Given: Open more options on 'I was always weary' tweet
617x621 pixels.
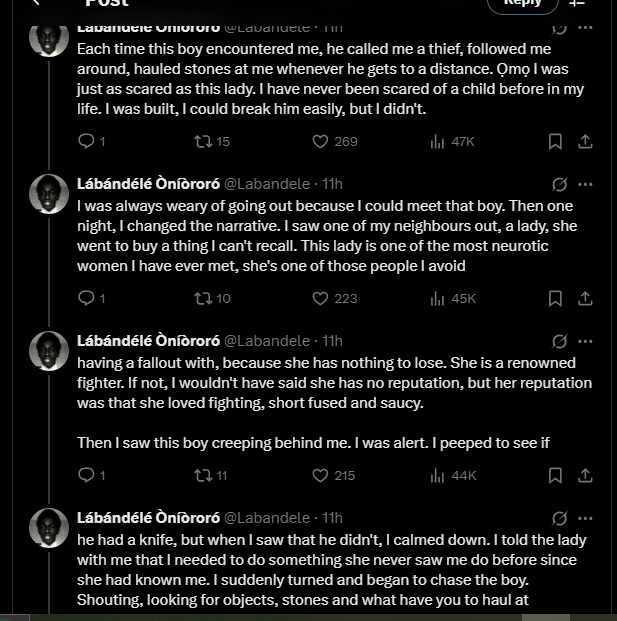Looking at the screenshot, I should [x=586, y=184].
